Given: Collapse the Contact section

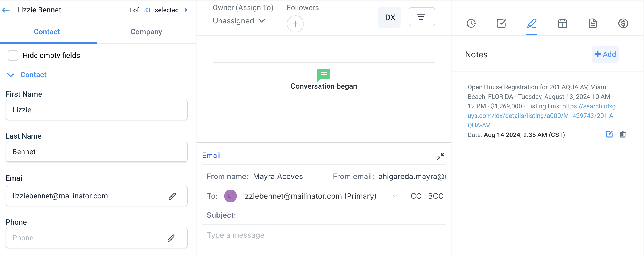Looking at the screenshot, I should 11,75.
